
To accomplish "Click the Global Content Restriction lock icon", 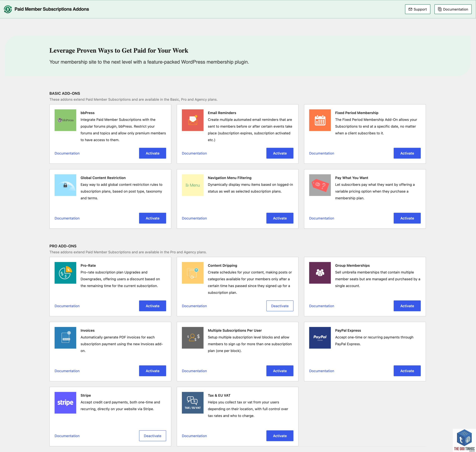I will [65, 185].
